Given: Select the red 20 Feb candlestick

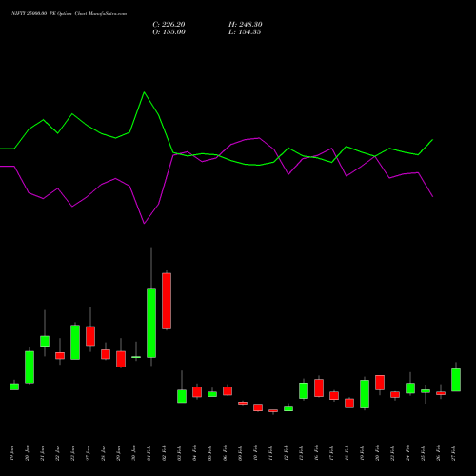Looking at the screenshot, I should coord(380,383).
